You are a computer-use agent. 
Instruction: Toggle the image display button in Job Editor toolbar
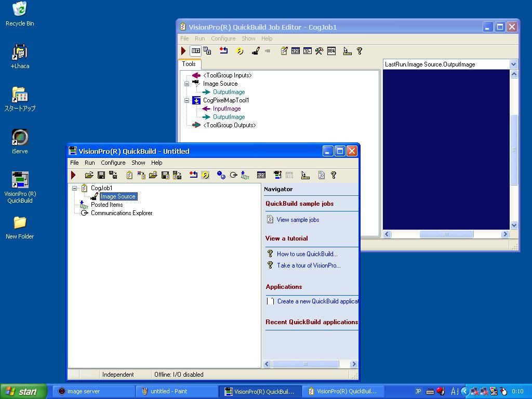[x=195, y=50]
